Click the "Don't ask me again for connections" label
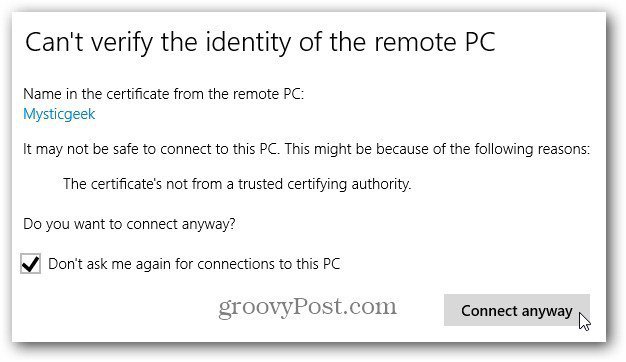Image resolution: width=626 pixels, height=362 pixels. [x=194, y=264]
